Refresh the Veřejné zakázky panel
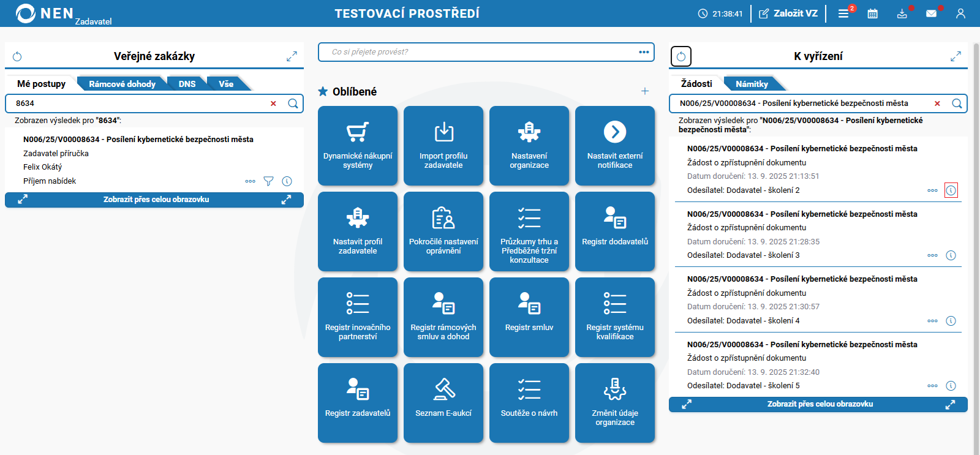Image resolution: width=980 pixels, height=455 pixels. coord(17,56)
